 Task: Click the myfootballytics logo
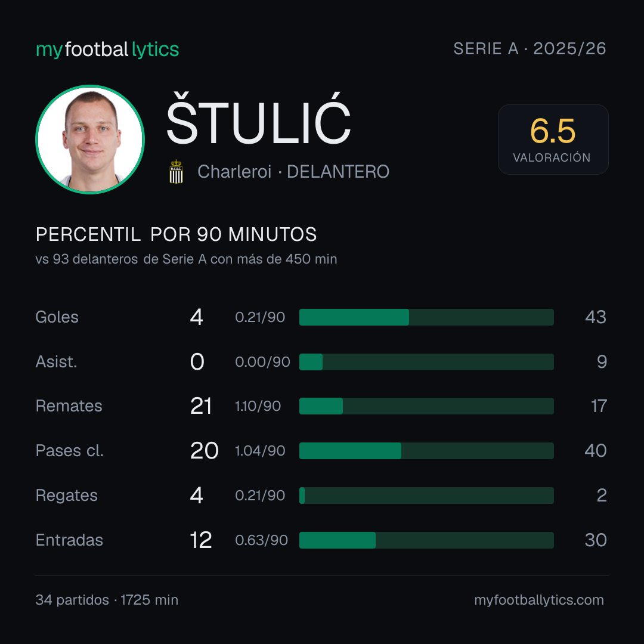(x=107, y=49)
